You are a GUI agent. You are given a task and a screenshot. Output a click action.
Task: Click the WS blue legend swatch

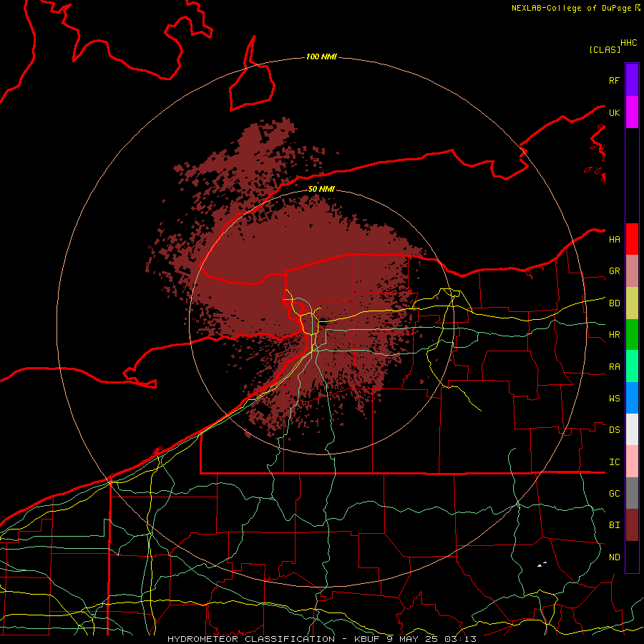[x=632, y=398]
